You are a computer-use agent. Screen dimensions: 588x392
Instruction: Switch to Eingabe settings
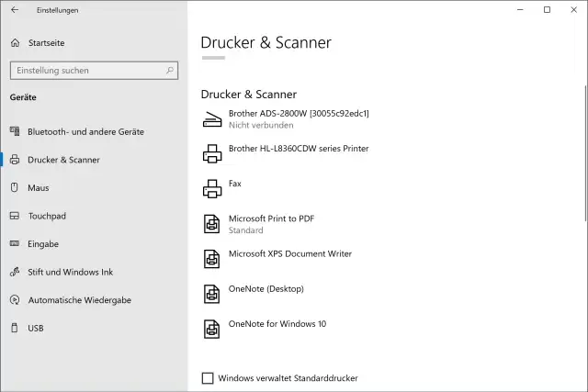tap(43, 244)
